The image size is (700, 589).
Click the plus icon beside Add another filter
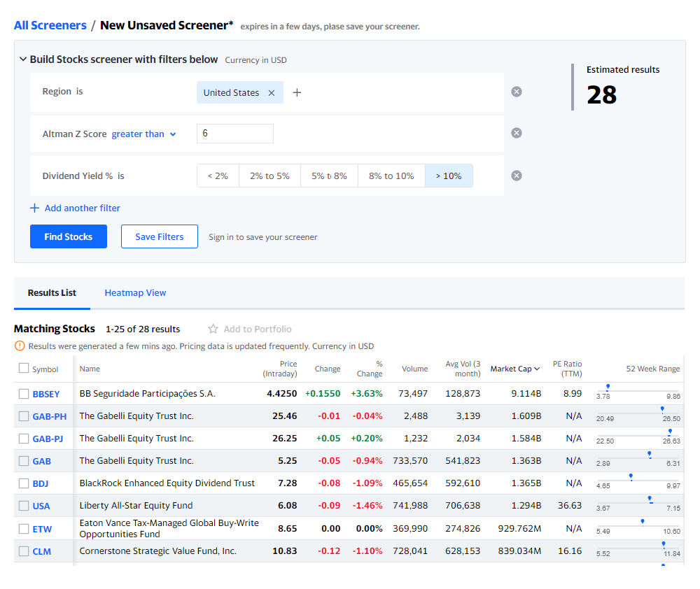click(x=34, y=208)
